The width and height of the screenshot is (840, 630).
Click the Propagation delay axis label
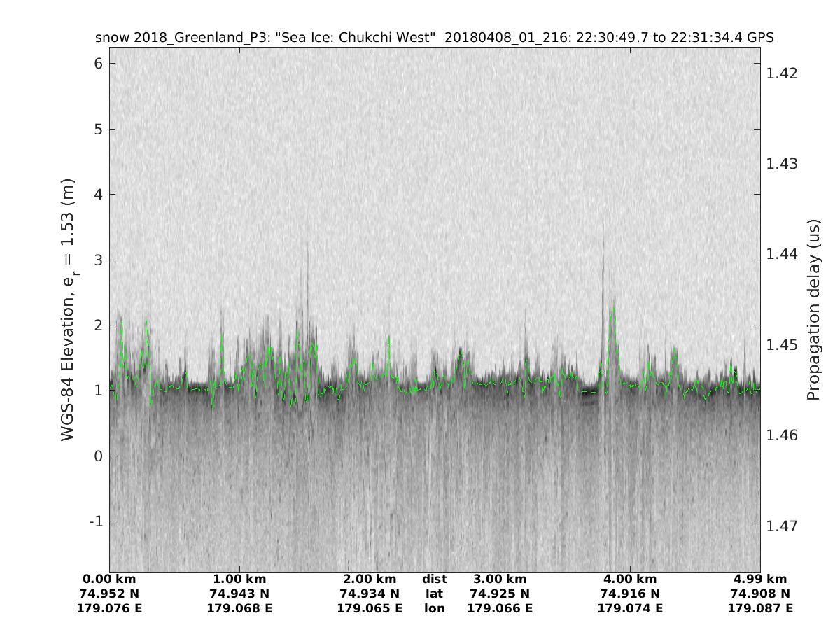coord(813,309)
